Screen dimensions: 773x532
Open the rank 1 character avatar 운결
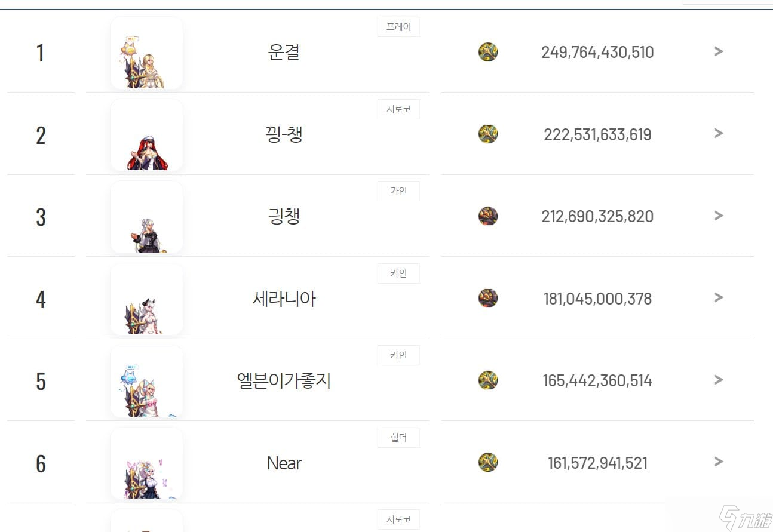point(146,53)
